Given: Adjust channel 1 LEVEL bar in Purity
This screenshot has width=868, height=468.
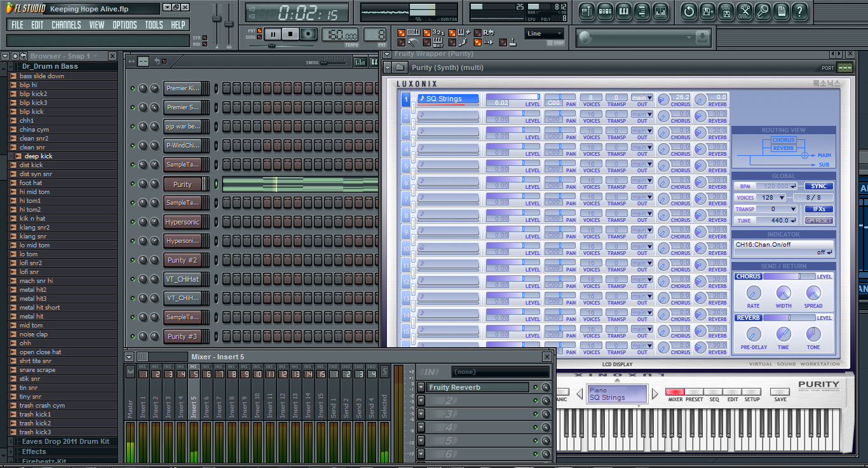Looking at the screenshot, I should pos(512,97).
